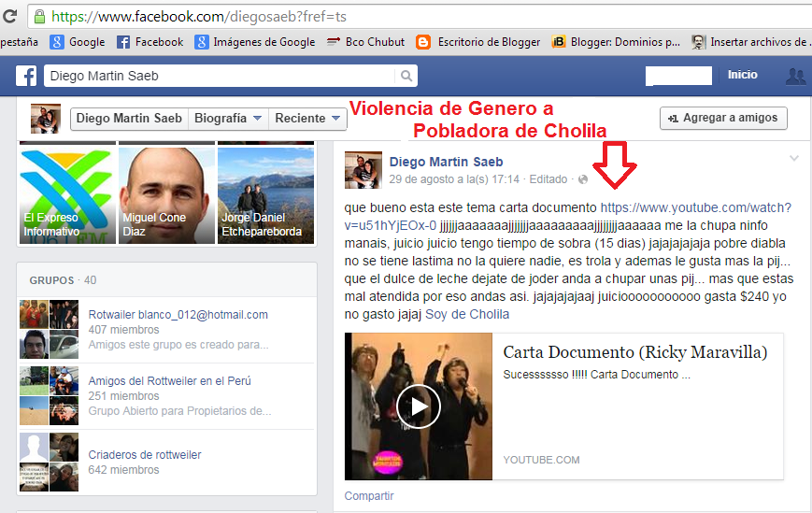Screen dimensions: 812x513
Task: Open the Google bookmark
Action: [x=78, y=42]
